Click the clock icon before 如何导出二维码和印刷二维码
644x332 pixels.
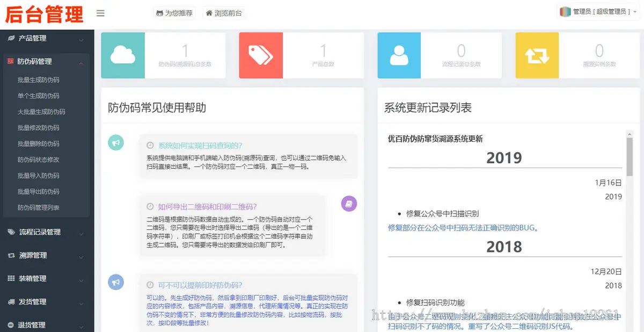tap(150, 207)
